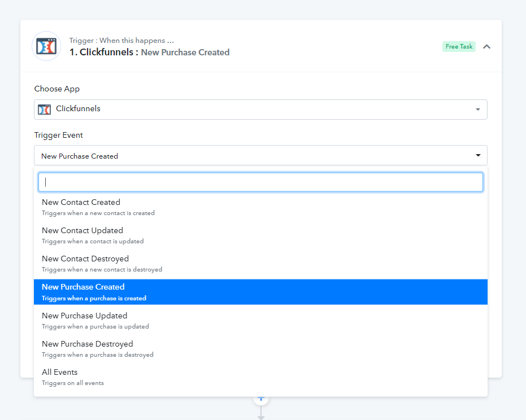This screenshot has height=420, width=526.
Task: Click the add step plus button below
Action: (261, 400)
